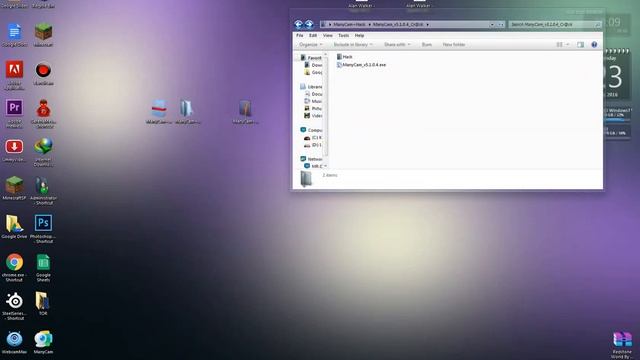Change view using the view icon

click(560, 44)
